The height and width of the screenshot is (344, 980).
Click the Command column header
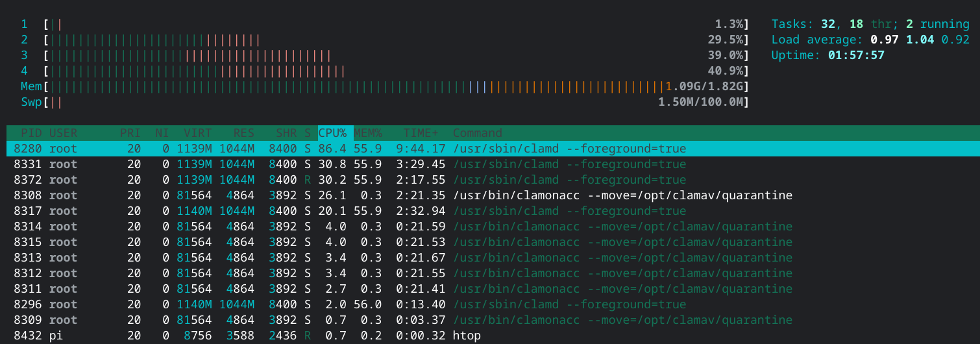pyautogui.click(x=477, y=133)
